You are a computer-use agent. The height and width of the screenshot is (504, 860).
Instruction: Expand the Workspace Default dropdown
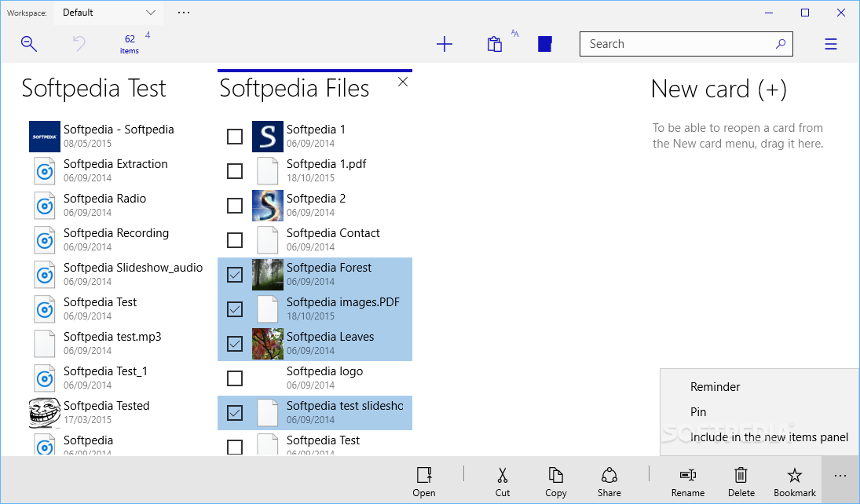[108, 13]
